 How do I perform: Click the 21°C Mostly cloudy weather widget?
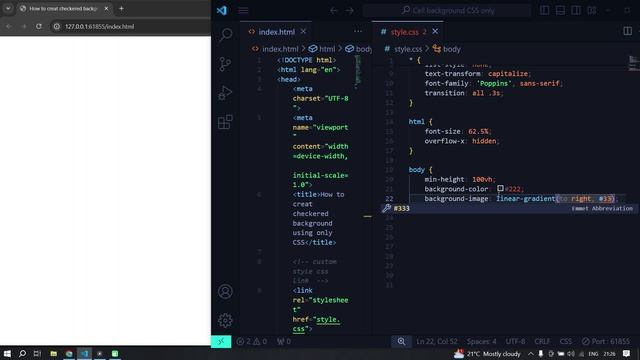[488, 353]
